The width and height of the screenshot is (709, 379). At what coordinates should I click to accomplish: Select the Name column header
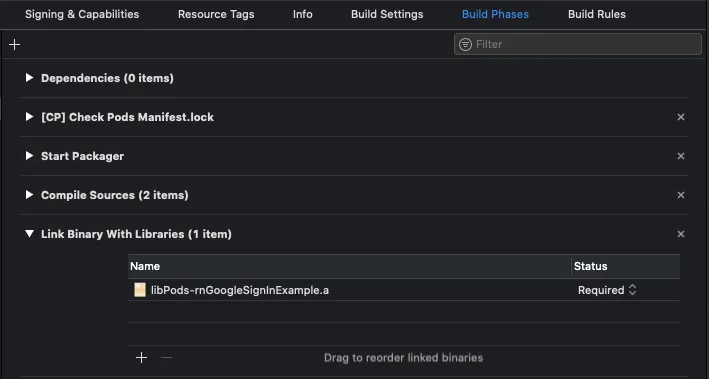[x=350, y=266]
